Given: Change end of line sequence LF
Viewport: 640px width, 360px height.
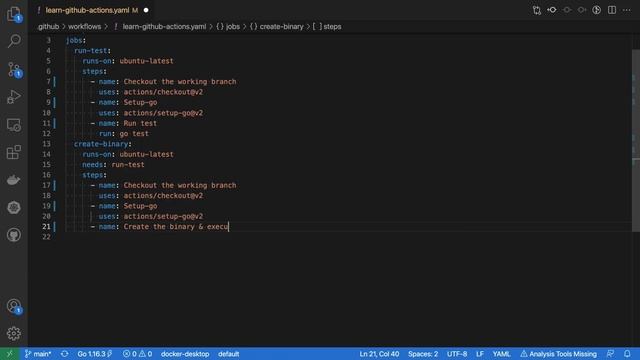Looking at the screenshot, I should point(480,354).
